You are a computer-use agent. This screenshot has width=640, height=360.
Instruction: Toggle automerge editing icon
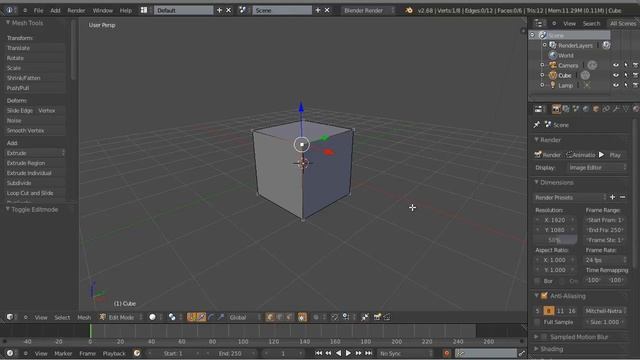click(365, 317)
